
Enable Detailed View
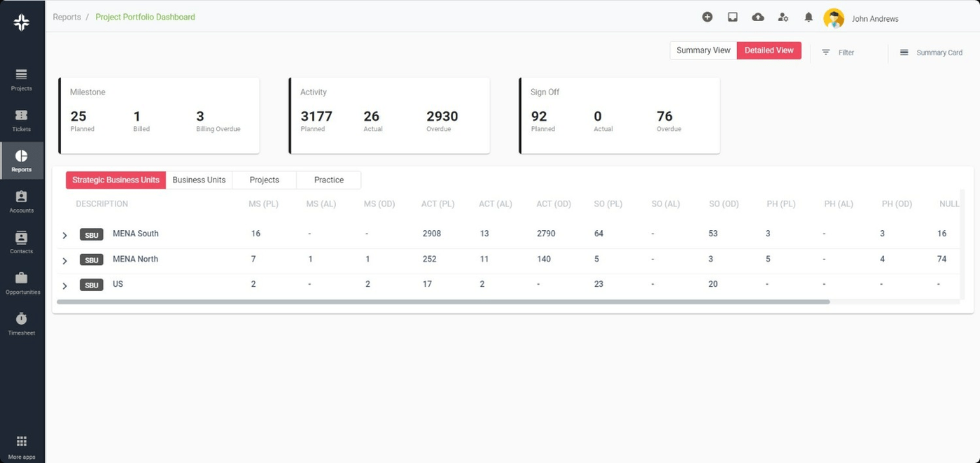tap(769, 50)
